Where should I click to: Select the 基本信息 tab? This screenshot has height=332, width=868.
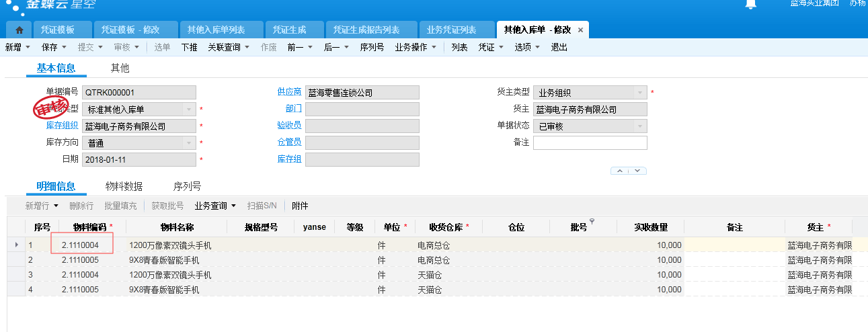[x=56, y=68]
